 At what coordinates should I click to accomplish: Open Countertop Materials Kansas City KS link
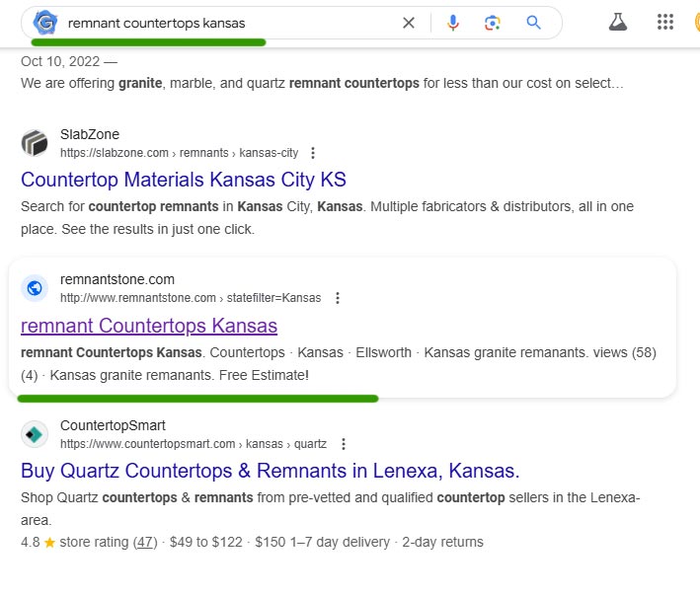point(184,180)
